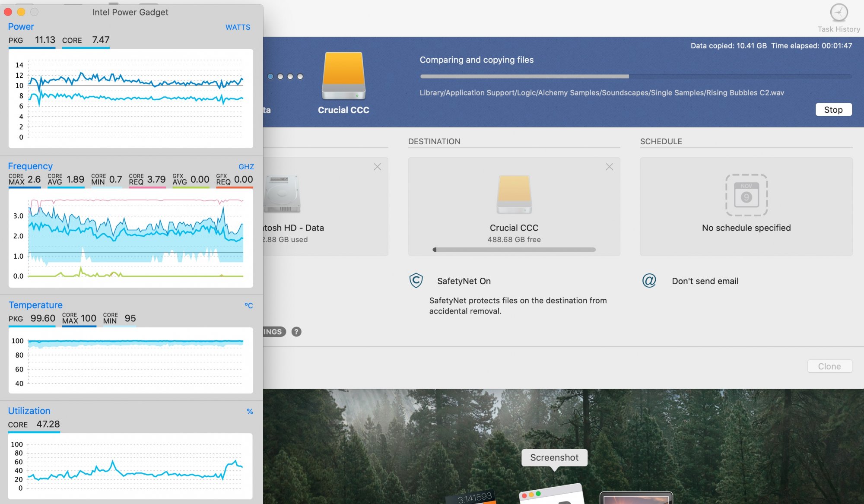
Task: Click the question mark help icon
Action: (296, 332)
